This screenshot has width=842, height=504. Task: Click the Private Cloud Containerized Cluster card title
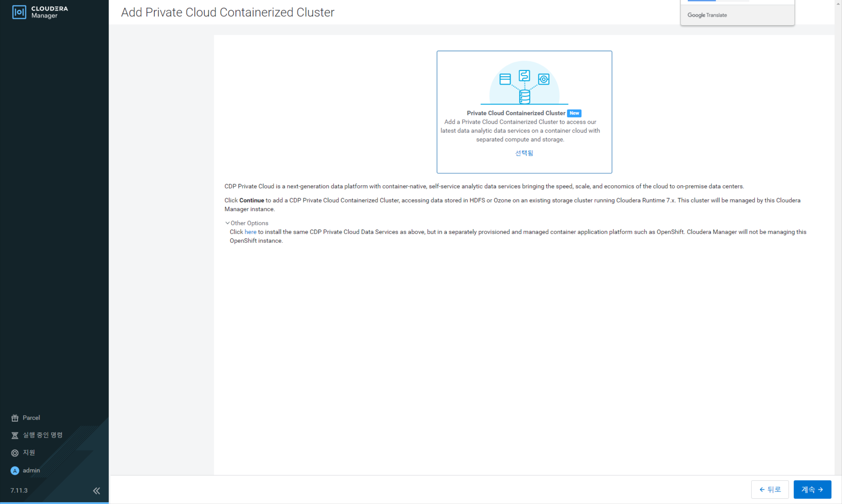click(x=516, y=113)
